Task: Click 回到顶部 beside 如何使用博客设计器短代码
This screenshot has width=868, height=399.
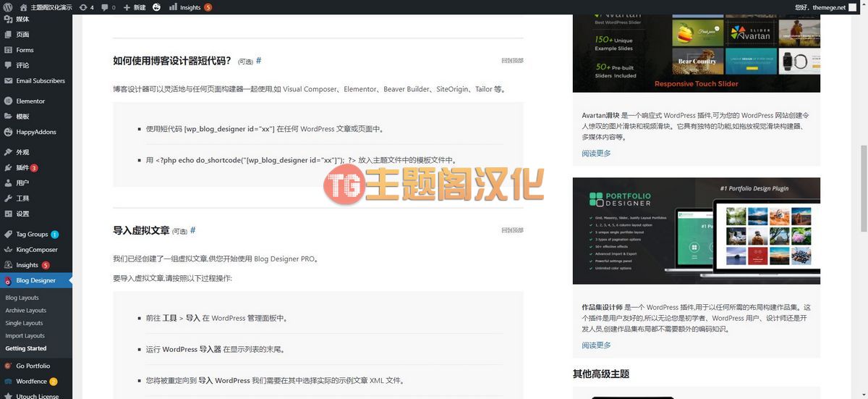Action: pos(512,61)
